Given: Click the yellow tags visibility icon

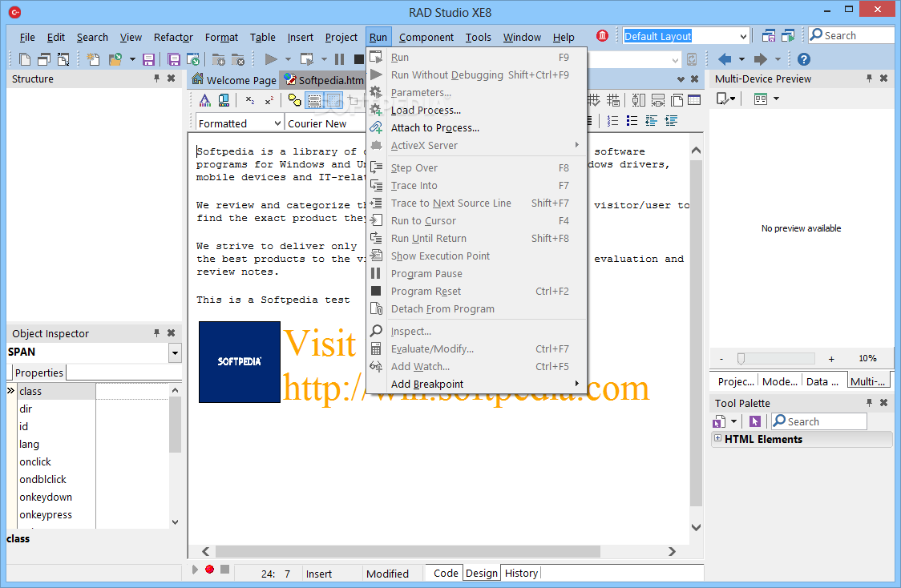Looking at the screenshot, I should click(294, 100).
